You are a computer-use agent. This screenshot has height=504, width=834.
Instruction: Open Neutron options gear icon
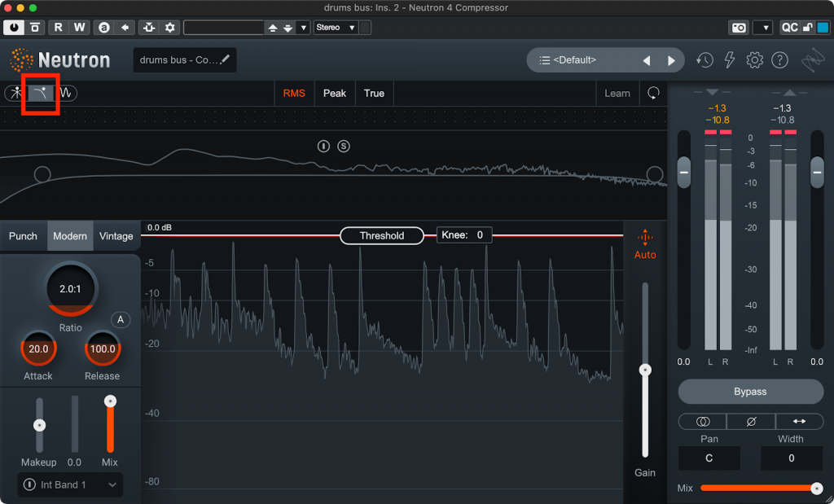[x=754, y=60]
